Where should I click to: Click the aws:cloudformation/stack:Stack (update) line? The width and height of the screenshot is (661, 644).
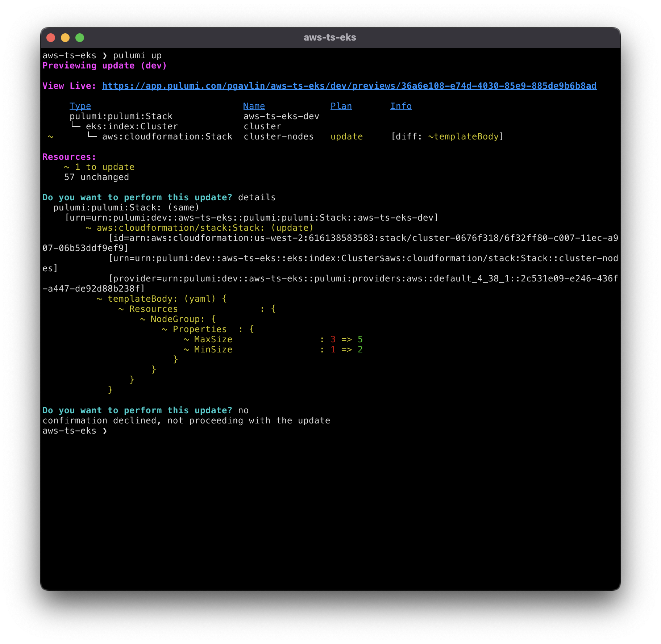199,228
